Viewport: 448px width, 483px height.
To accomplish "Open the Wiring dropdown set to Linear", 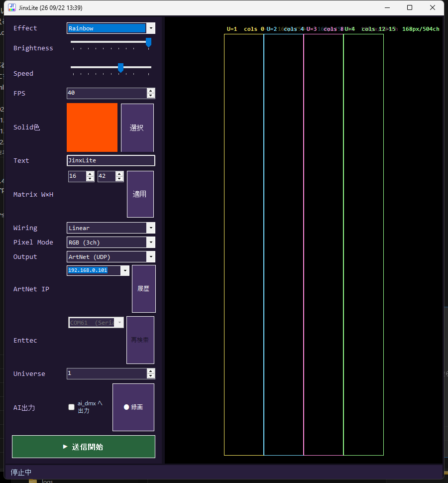I will pos(111,228).
